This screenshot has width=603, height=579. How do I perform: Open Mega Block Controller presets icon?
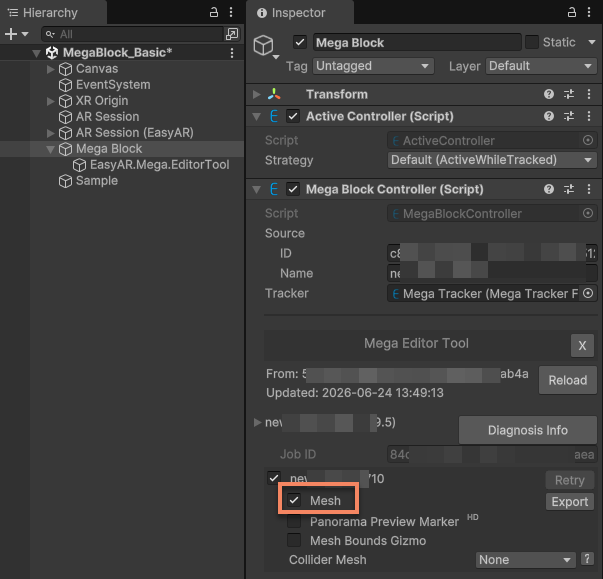[569, 189]
